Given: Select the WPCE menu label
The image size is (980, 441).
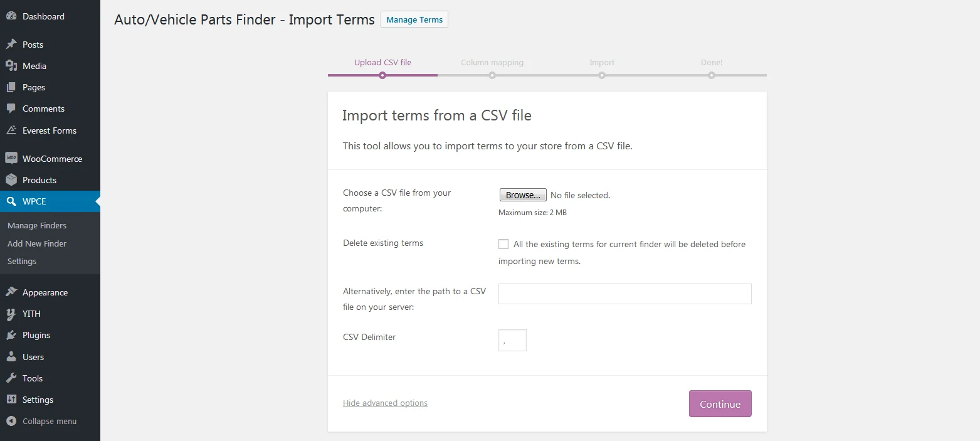Looking at the screenshot, I should 34,201.
